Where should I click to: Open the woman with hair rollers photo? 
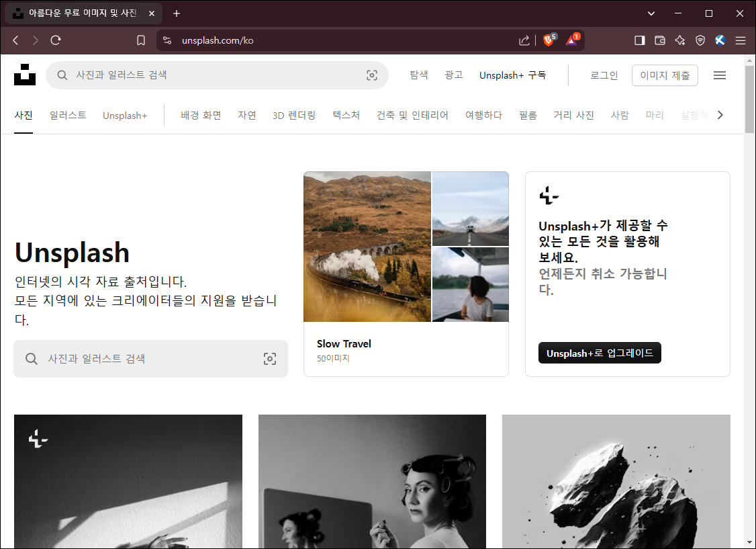coord(372,481)
